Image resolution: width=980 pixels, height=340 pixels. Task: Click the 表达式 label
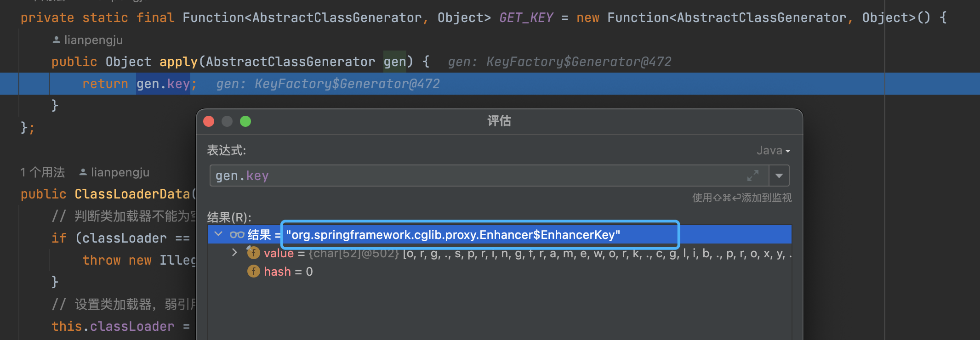pyautogui.click(x=227, y=150)
